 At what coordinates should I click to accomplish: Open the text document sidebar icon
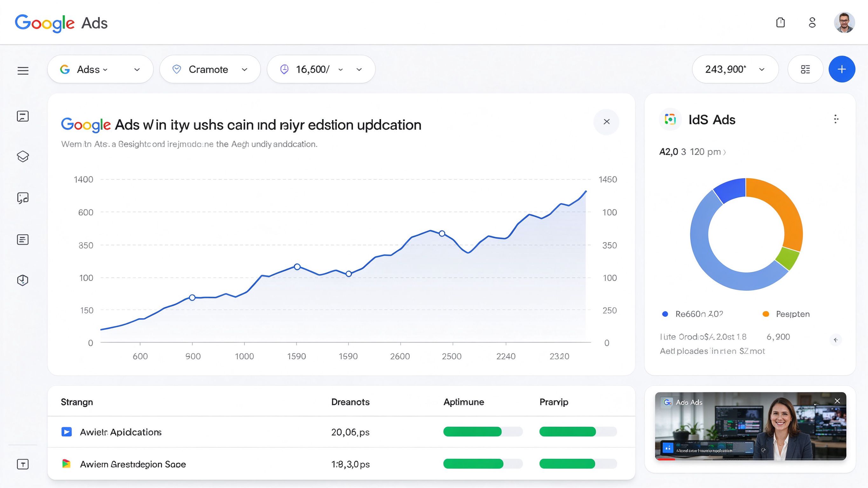point(23,240)
